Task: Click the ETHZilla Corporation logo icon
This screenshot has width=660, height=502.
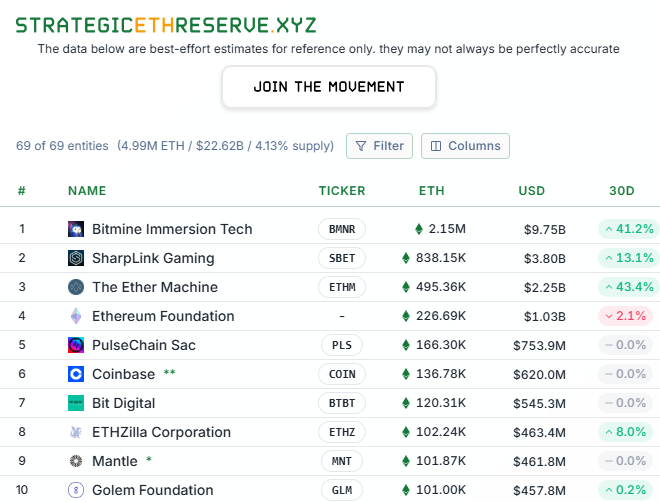Action: tap(76, 432)
